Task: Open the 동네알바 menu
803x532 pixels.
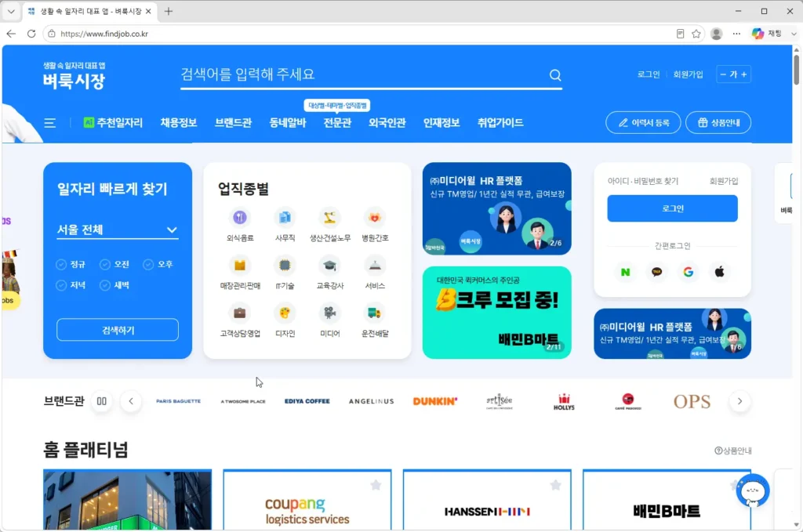Action: (288, 123)
